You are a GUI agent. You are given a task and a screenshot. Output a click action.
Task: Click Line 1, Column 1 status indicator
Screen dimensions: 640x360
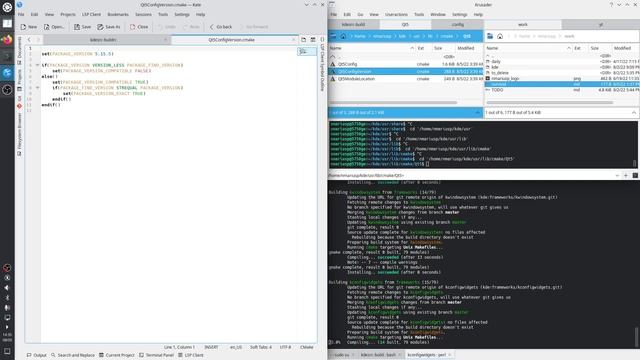pyautogui.click(x=179, y=347)
